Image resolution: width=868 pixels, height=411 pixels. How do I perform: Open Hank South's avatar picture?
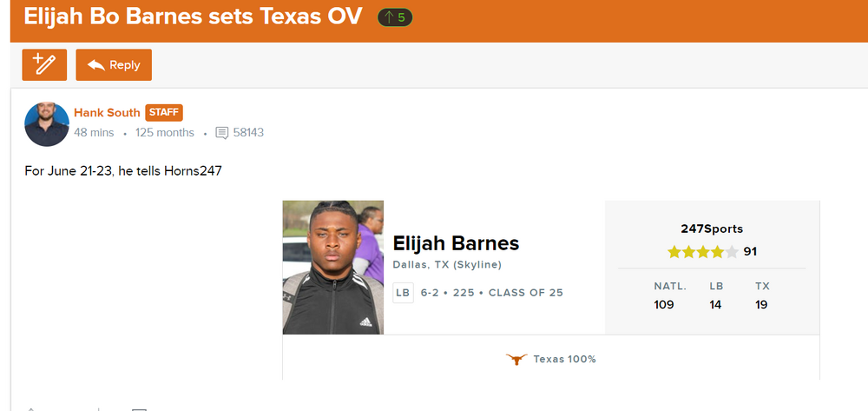coord(47,123)
